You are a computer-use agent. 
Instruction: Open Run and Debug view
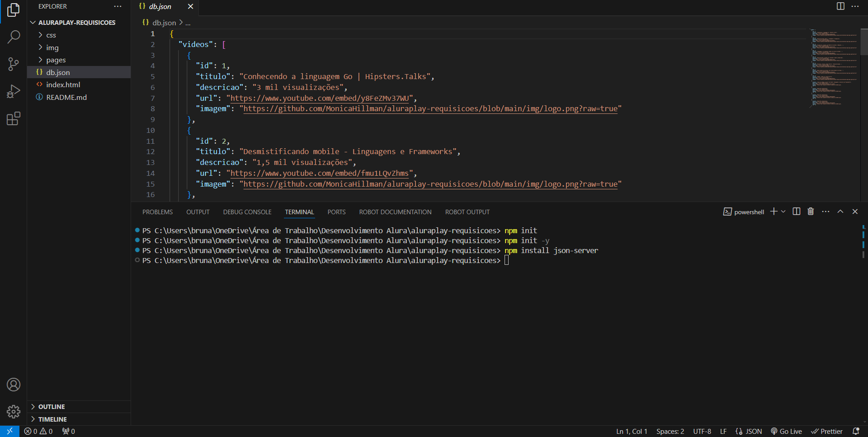click(14, 91)
